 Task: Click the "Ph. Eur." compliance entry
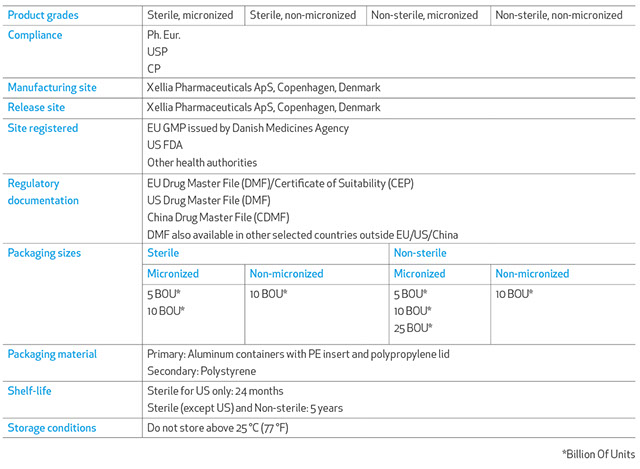point(166,35)
